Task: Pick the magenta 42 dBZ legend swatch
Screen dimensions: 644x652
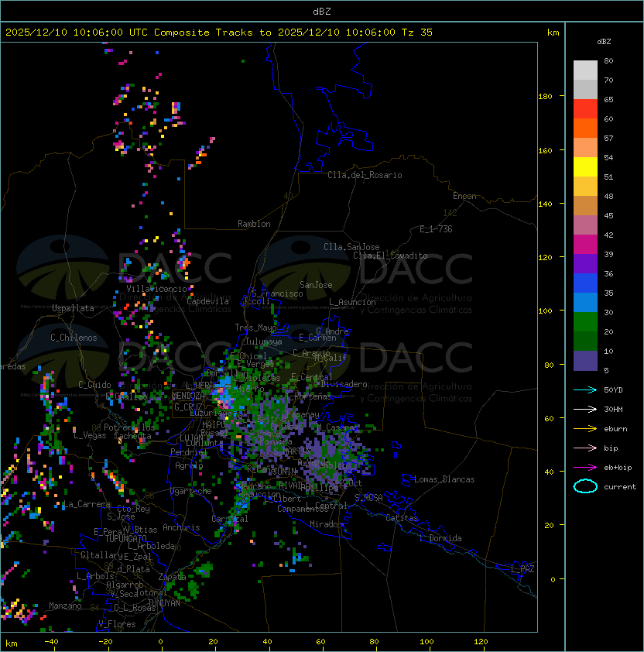Action: pyautogui.click(x=585, y=245)
